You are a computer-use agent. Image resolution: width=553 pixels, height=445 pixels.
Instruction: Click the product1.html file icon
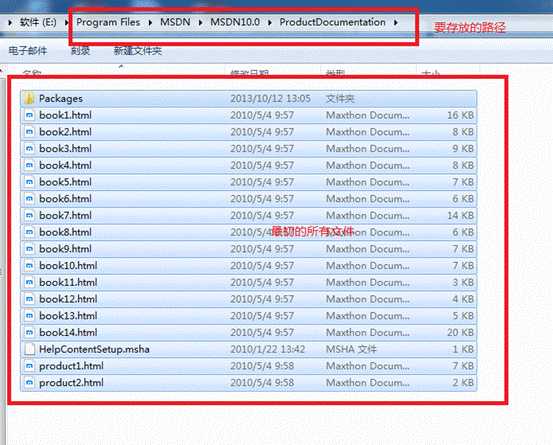pos(30,366)
